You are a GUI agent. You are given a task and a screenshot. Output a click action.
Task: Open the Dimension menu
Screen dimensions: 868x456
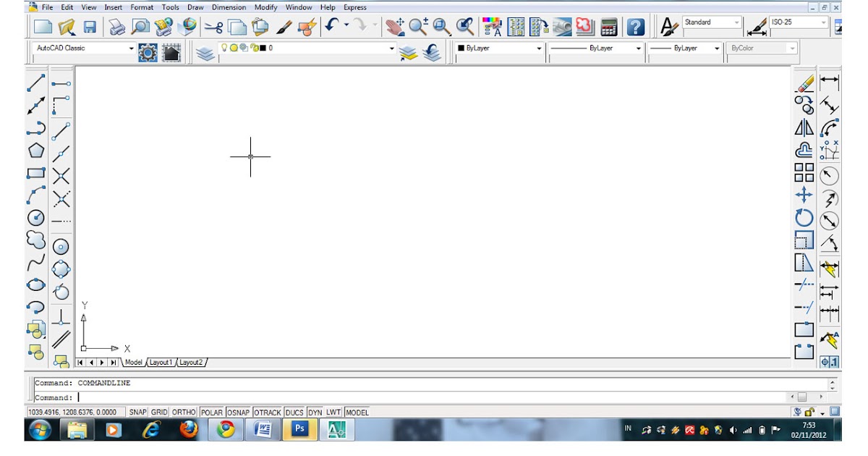click(229, 7)
